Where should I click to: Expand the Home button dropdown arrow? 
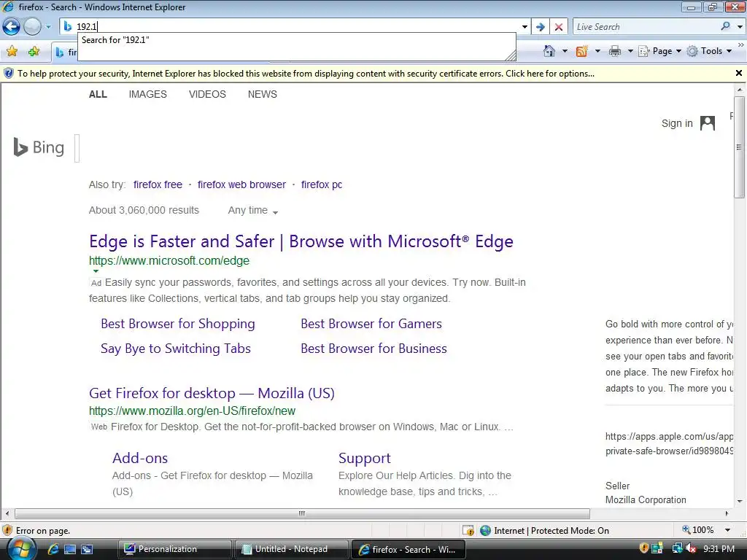pos(565,51)
